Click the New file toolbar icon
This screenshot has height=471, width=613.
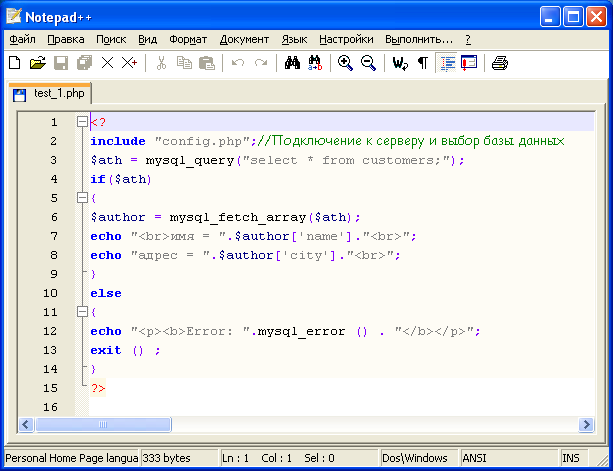(x=14, y=63)
